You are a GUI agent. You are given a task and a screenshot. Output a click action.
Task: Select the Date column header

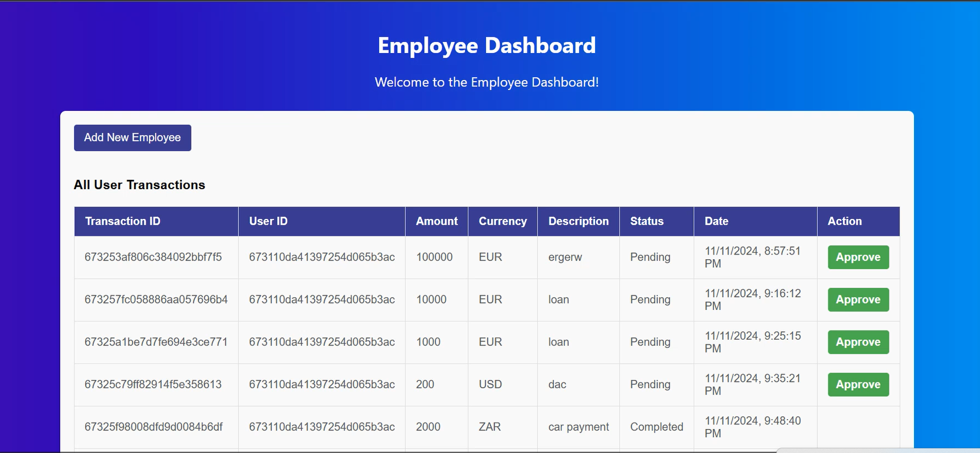[x=755, y=221]
